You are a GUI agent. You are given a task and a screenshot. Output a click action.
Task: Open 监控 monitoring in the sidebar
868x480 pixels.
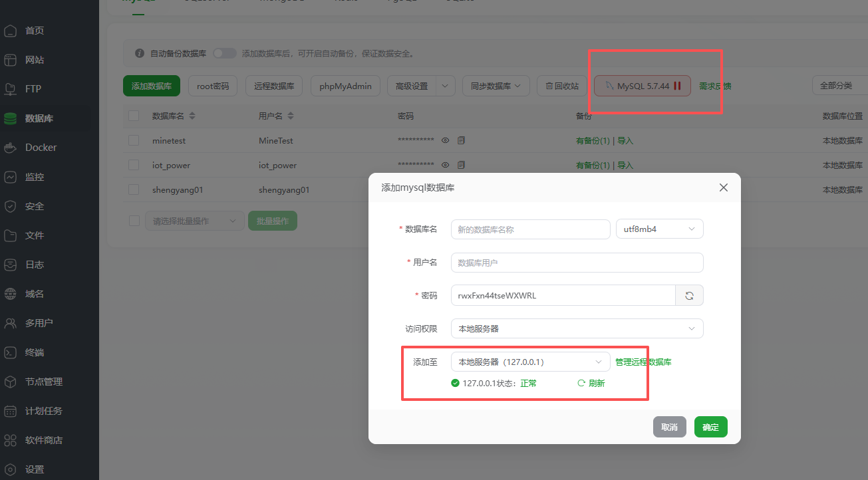(35, 177)
